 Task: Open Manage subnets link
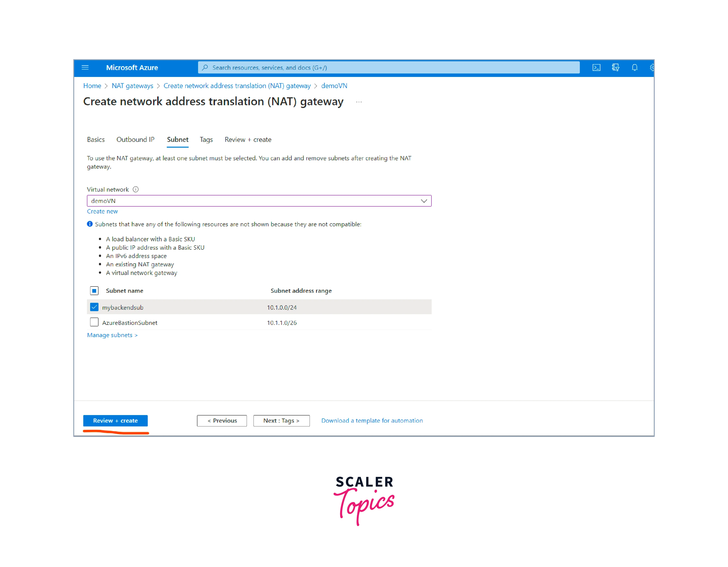[x=112, y=335]
